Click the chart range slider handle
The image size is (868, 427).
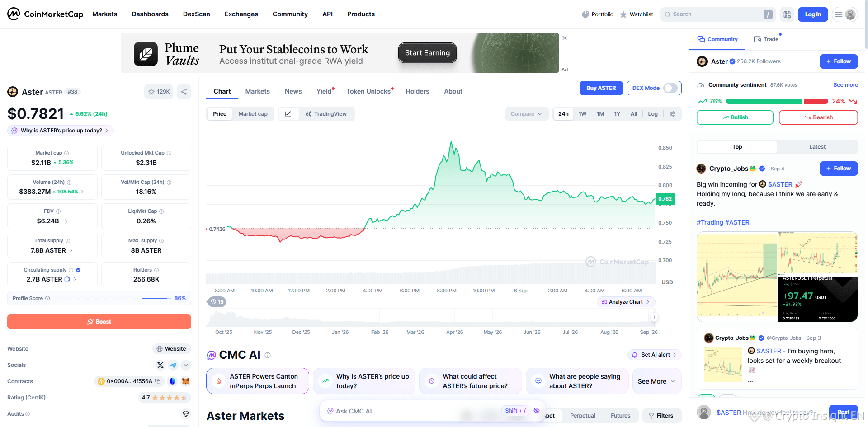coord(654,317)
